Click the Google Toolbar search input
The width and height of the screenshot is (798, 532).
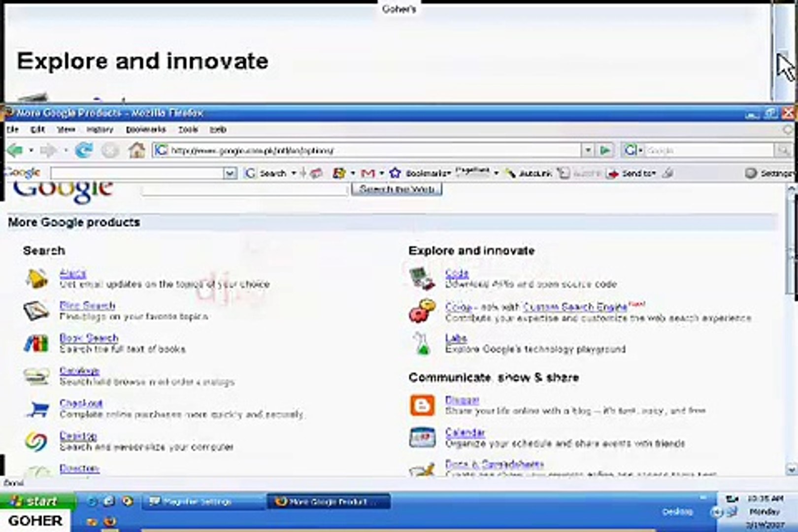point(137,173)
